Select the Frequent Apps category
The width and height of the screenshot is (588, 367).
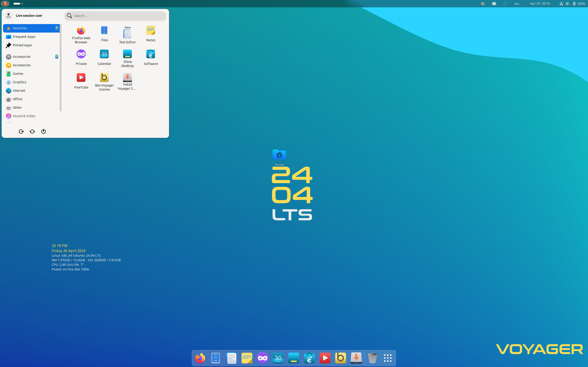(24, 37)
